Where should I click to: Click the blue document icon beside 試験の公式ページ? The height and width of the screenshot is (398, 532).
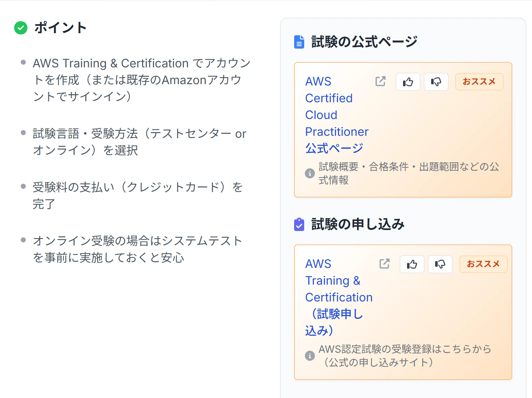pyautogui.click(x=299, y=42)
